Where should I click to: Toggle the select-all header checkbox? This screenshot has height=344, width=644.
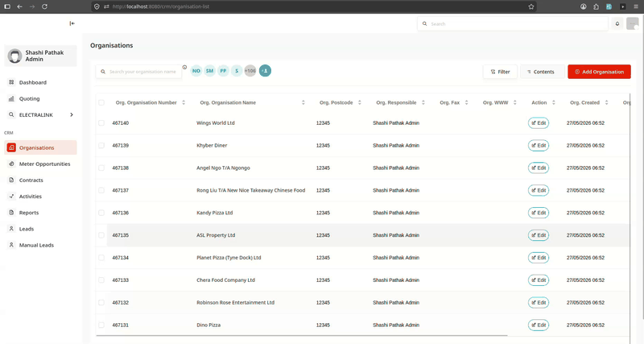coord(101,102)
